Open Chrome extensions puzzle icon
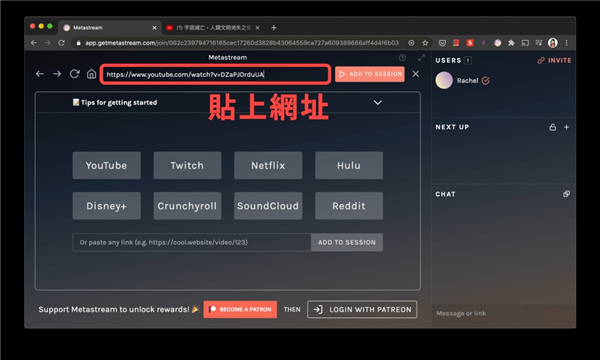The width and height of the screenshot is (600, 360). 511,43
